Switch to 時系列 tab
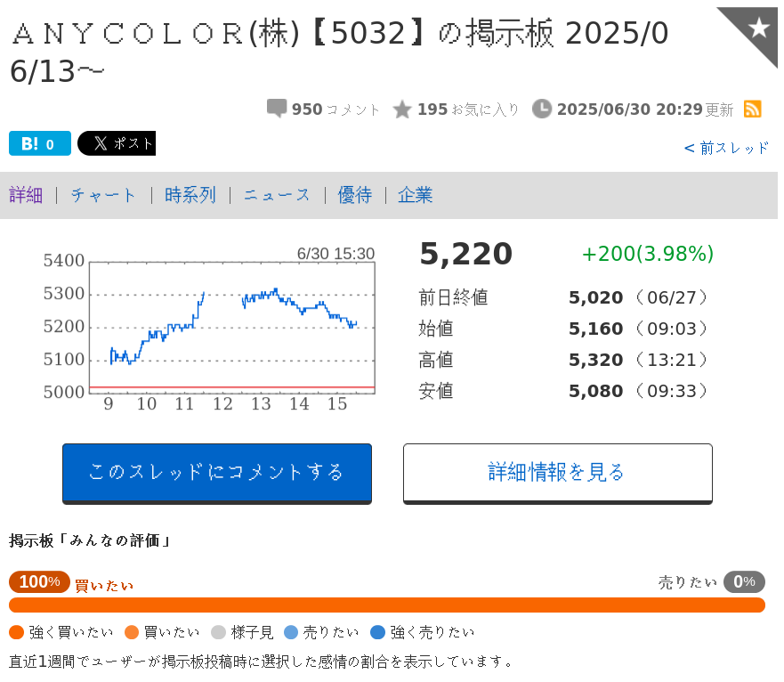 pos(190,195)
